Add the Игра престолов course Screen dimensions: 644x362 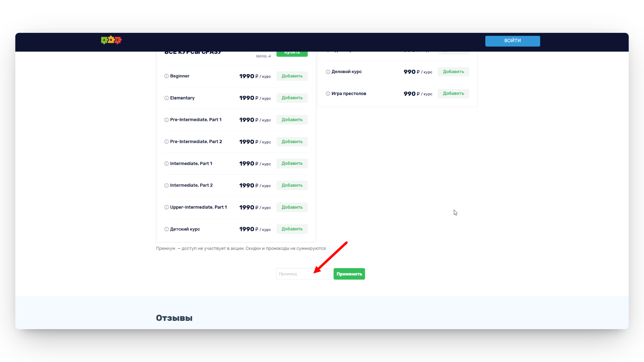(453, 94)
